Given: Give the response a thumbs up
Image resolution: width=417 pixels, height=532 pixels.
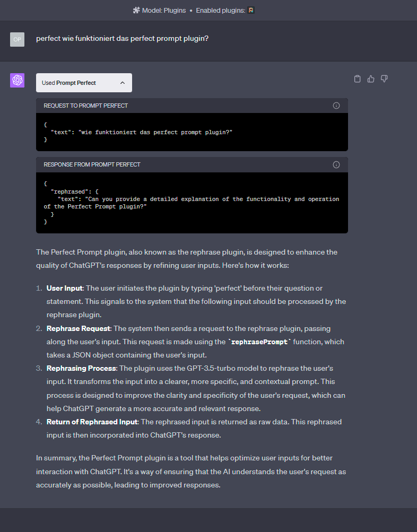Looking at the screenshot, I should tap(370, 79).
